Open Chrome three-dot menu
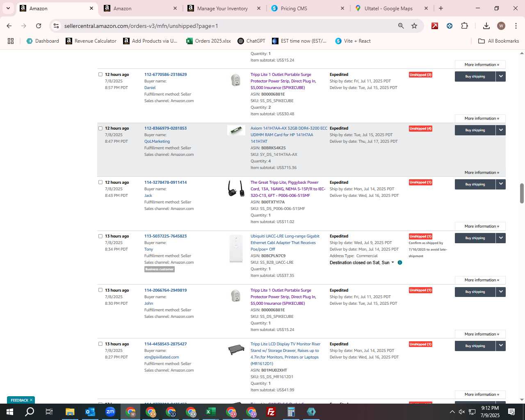The image size is (525, 420). coord(516,26)
